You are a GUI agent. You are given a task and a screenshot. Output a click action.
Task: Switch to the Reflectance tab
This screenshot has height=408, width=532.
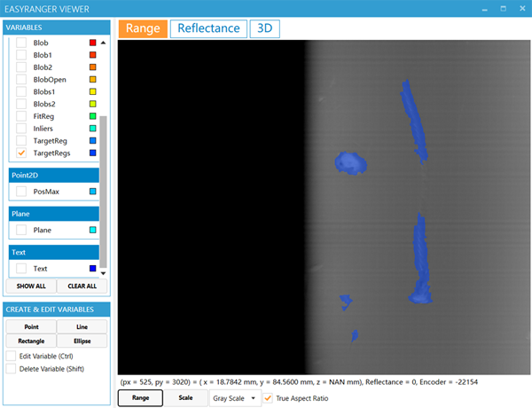pyautogui.click(x=208, y=27)
